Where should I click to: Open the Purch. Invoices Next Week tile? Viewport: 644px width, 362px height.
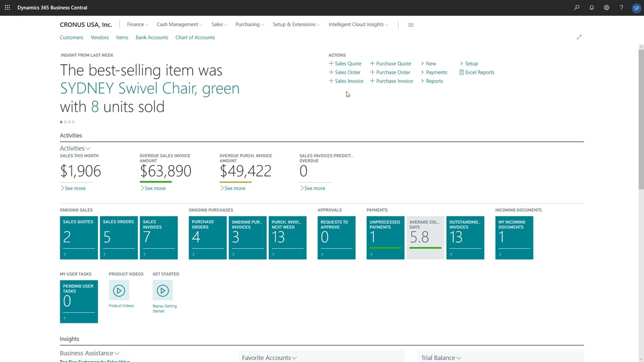[x=287, y=238]
